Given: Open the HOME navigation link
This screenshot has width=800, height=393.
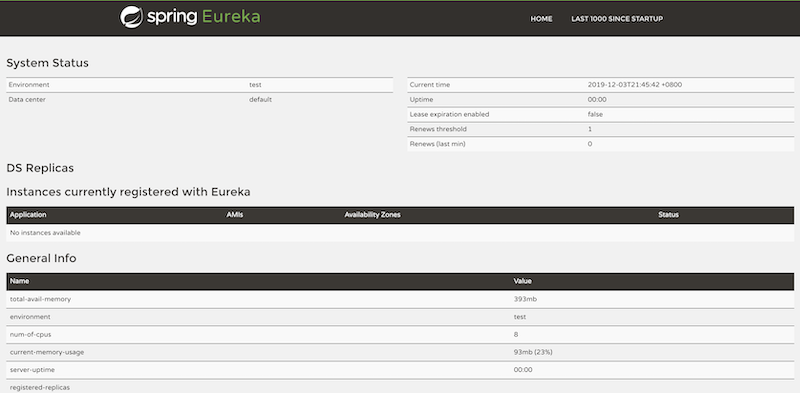Looking at the screenshot, I should point(541,19).
